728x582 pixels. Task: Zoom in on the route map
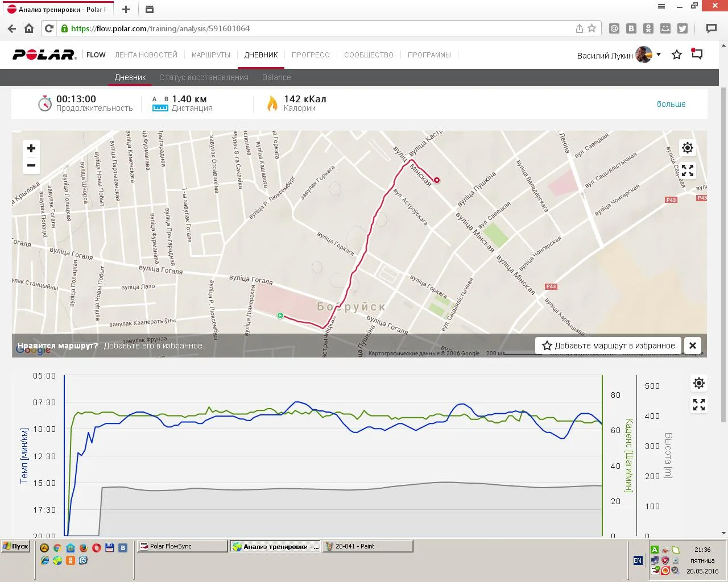[x=31, y=148]
